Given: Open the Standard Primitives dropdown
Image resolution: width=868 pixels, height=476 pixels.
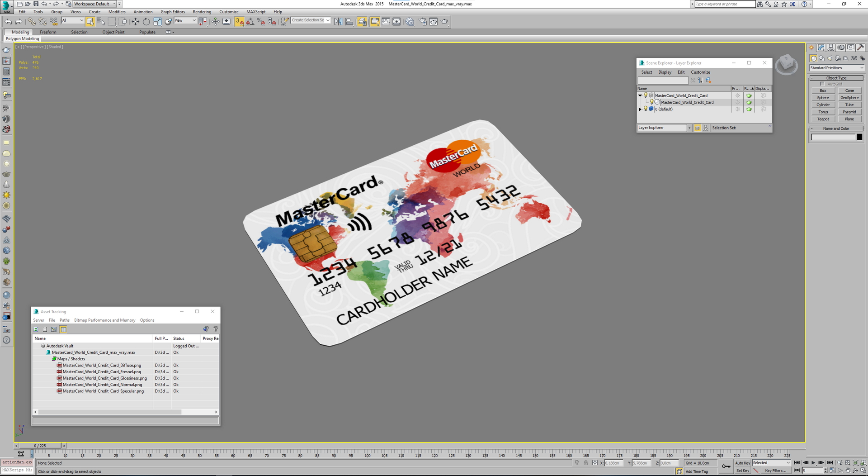Looking at the screenshot, I should [837, 68].
